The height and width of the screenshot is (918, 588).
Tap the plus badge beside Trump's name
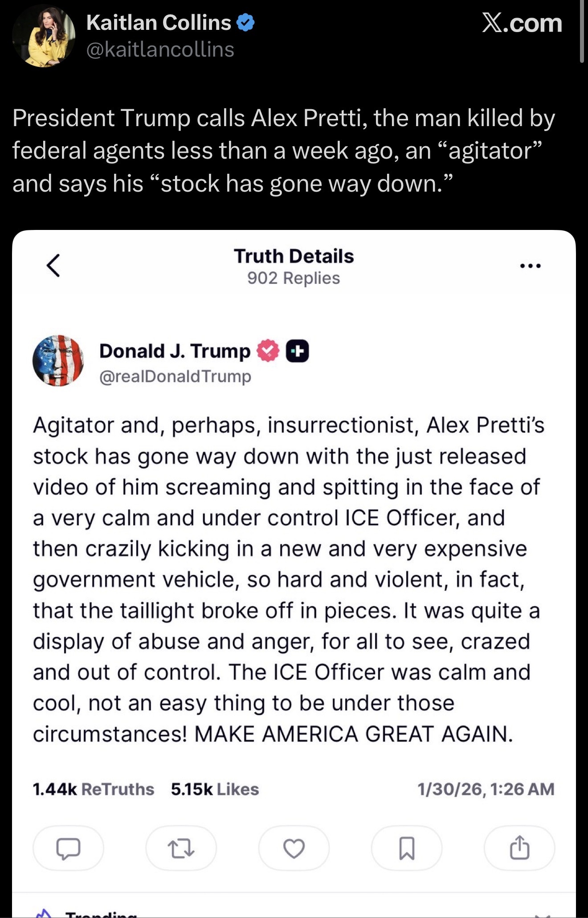tap(297, 351)
